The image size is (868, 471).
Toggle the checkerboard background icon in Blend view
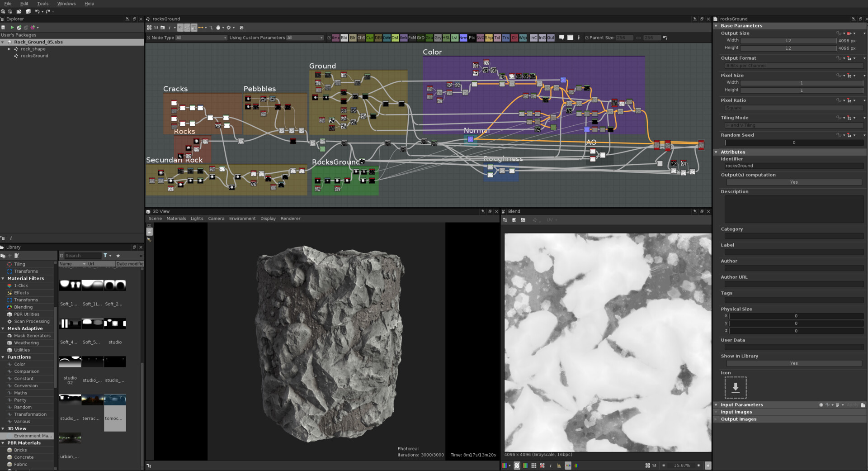pos(517,465)
